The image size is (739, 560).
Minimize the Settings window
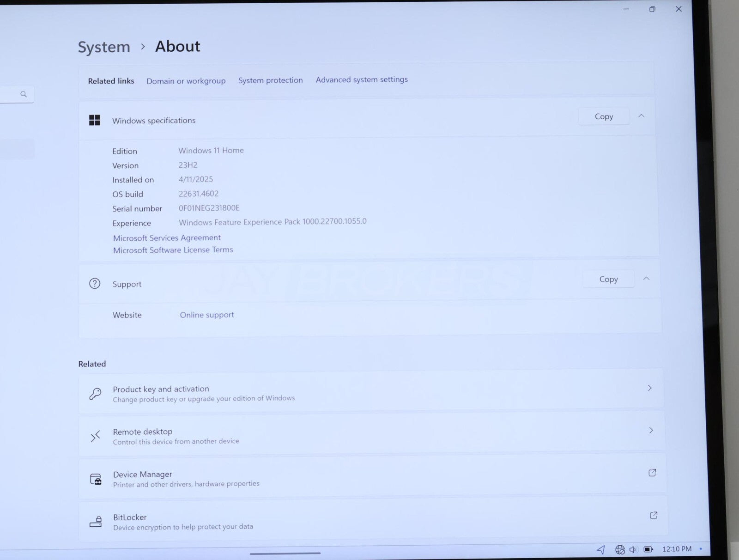(x=626, y=9)
